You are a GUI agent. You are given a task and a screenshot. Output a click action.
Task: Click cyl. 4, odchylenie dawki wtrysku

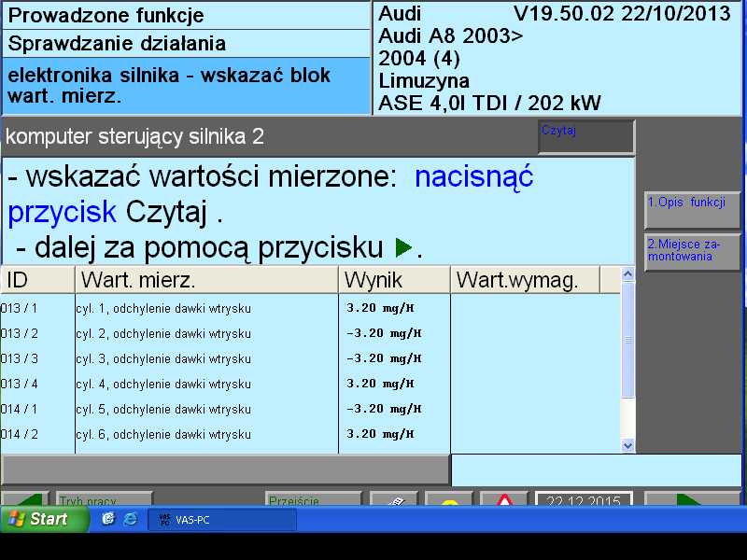[x=163, y=385]
